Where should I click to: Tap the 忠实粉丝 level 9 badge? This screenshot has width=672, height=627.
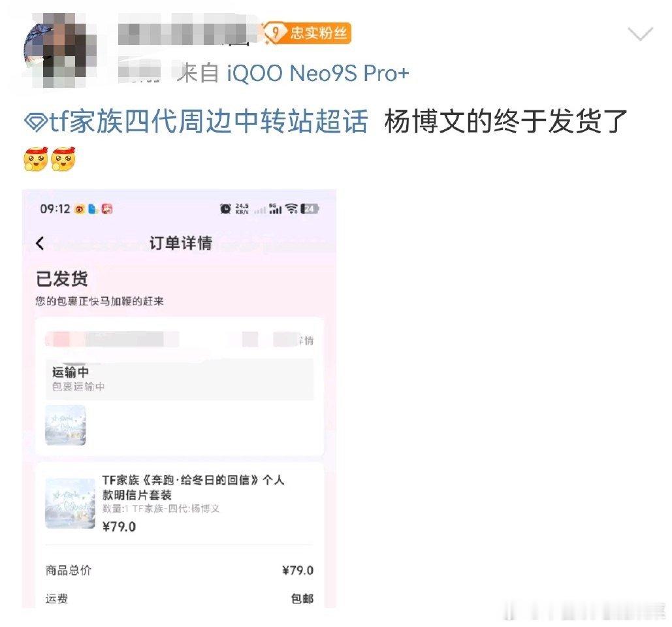[308, 33]
